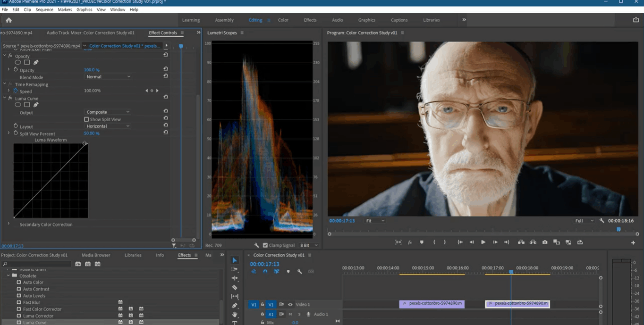644x325 pixels.
Task: Expand the Secondary Color Correction section
Action: [8, 224]
